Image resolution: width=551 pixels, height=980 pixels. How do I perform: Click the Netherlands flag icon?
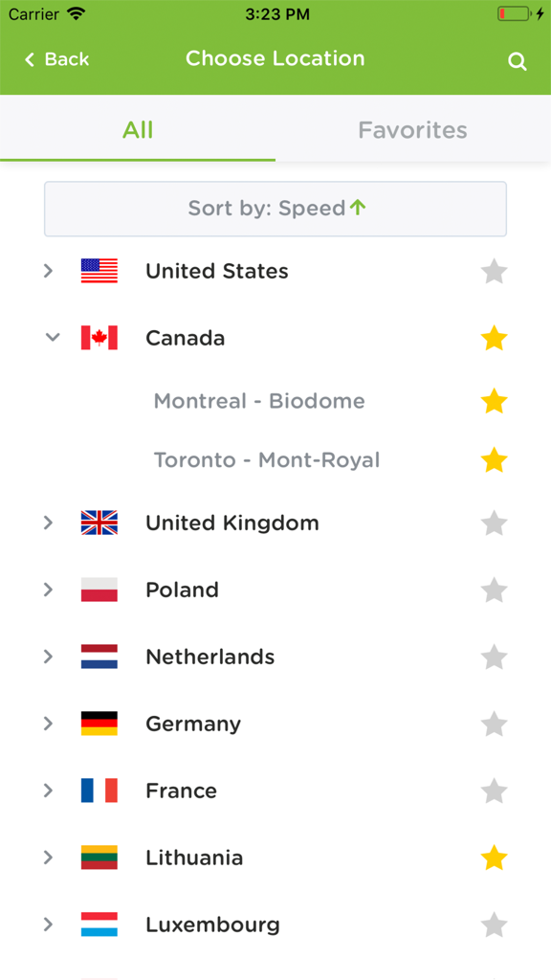point(99,657)
